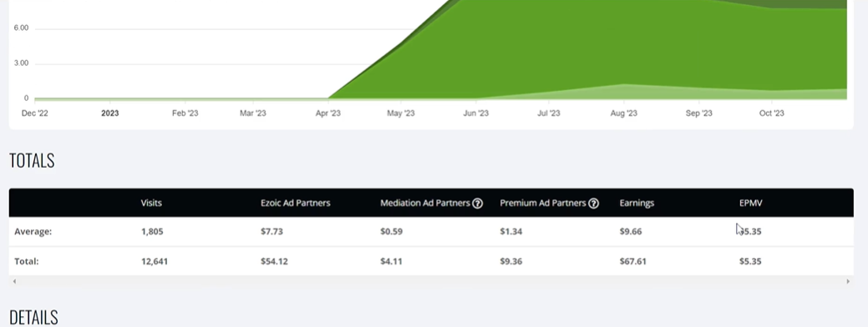Click the Aug '23 axis label
The height and width of the screenshot is (327, 868).
tap(624, 113)
